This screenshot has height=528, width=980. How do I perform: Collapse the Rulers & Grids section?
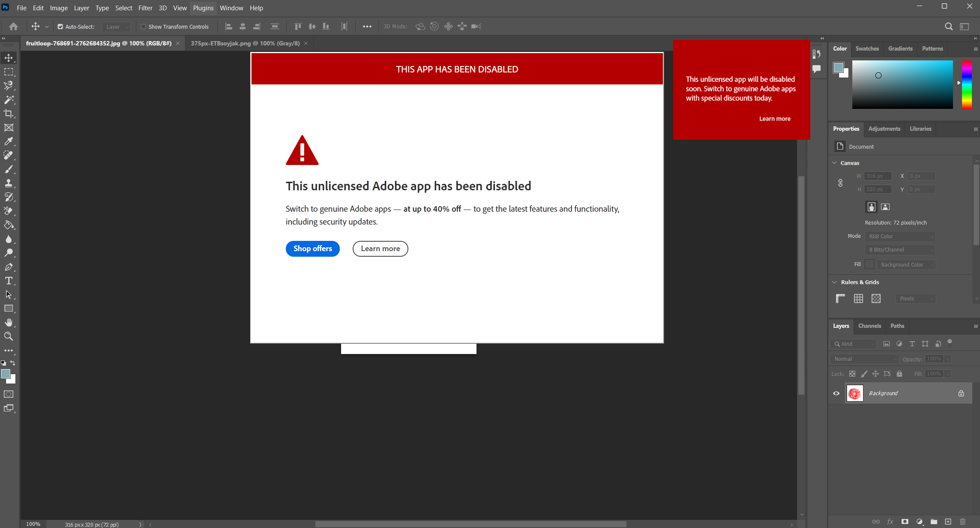coord(834,282)
